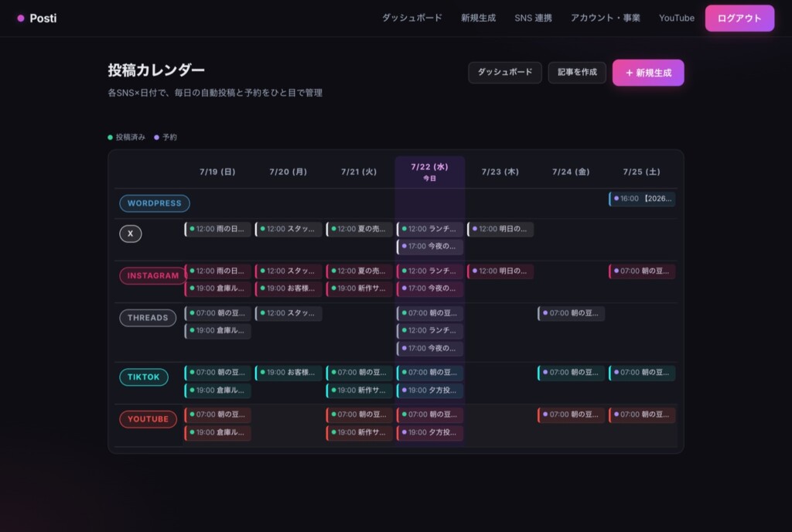Screen dimensions: 792x532
Task: Open the X row 12:00 スタッ post on 7/20
Action: 288,229
